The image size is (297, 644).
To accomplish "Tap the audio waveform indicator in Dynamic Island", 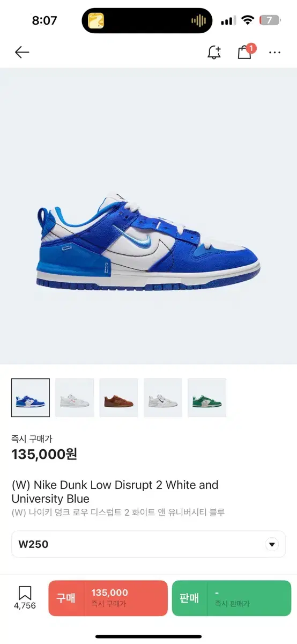I will point(198,21).
